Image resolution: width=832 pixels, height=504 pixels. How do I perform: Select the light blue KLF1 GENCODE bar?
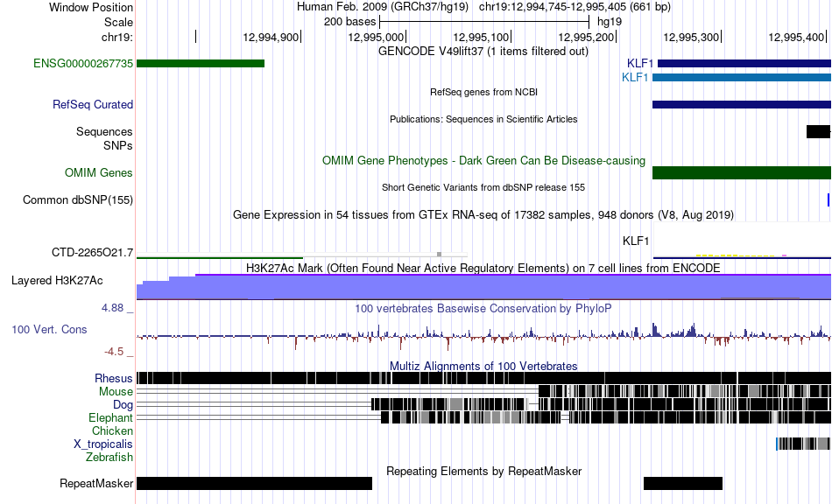click(742, 77)
